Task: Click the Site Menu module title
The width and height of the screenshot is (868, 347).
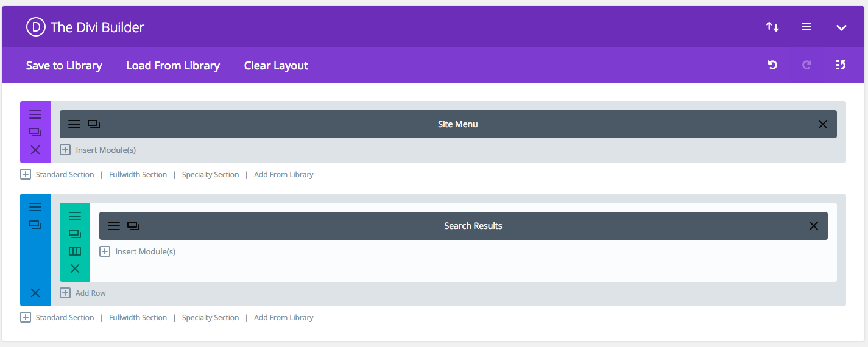Action: [458, 124]
